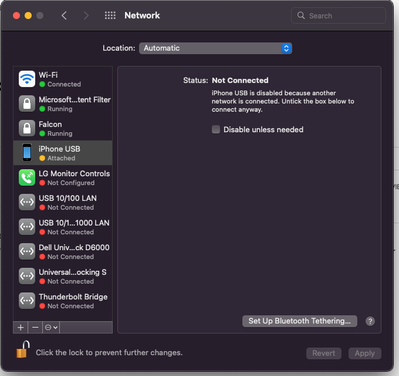
Task: Open the help question mark button
Action: (x=370, y=321)
